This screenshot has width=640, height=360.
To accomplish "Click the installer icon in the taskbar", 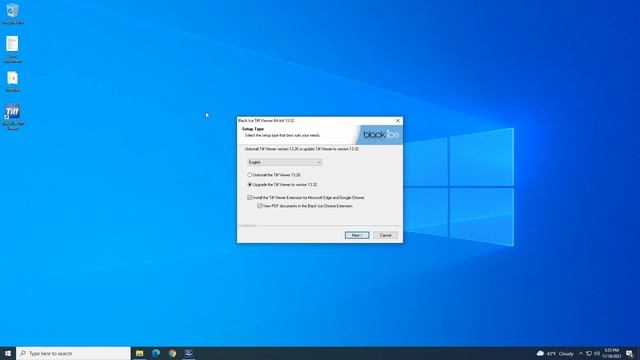I will (189, 353).
